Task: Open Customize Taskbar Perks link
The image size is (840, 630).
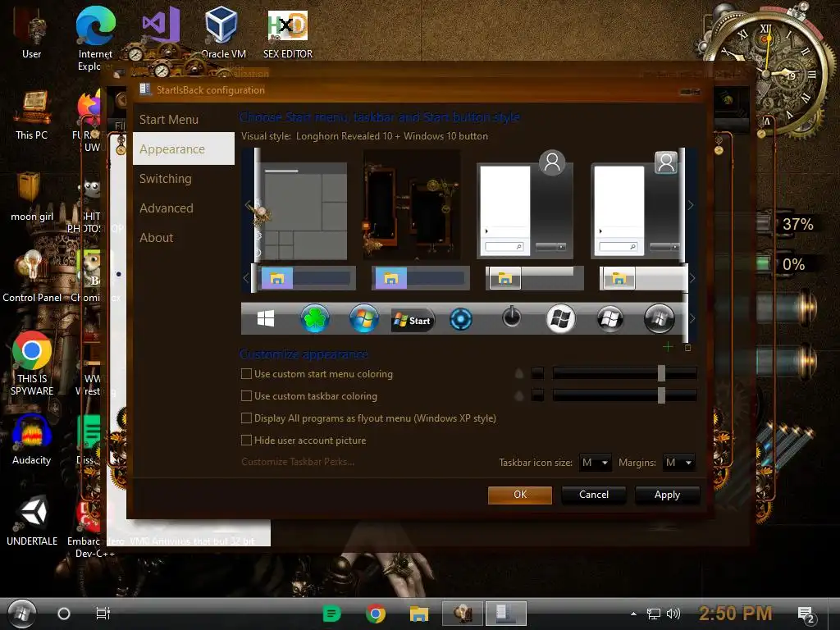Action: pos(298,462)
